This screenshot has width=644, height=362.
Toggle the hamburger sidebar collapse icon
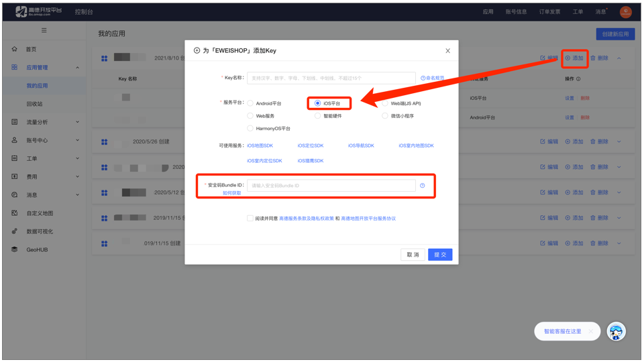click(x=44, y=30)
